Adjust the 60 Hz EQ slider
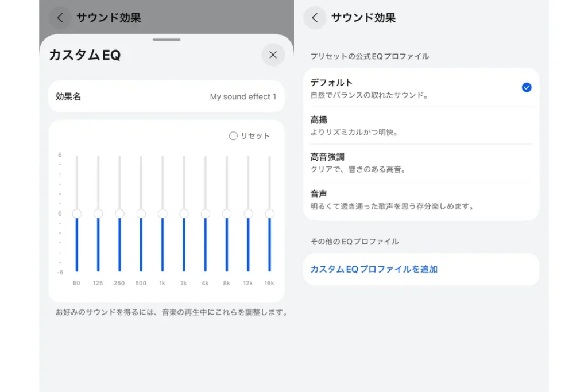 (76, 213)
